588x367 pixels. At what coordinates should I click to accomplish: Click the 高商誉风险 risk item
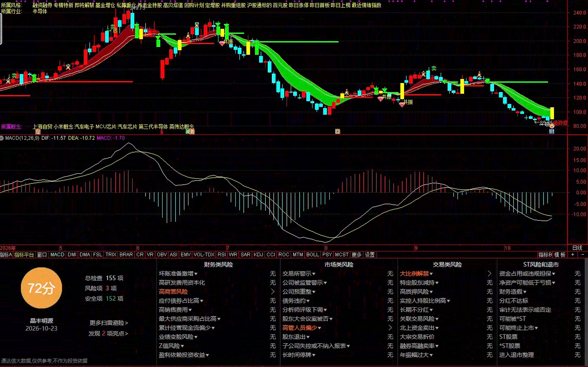(x=173, y=292)
